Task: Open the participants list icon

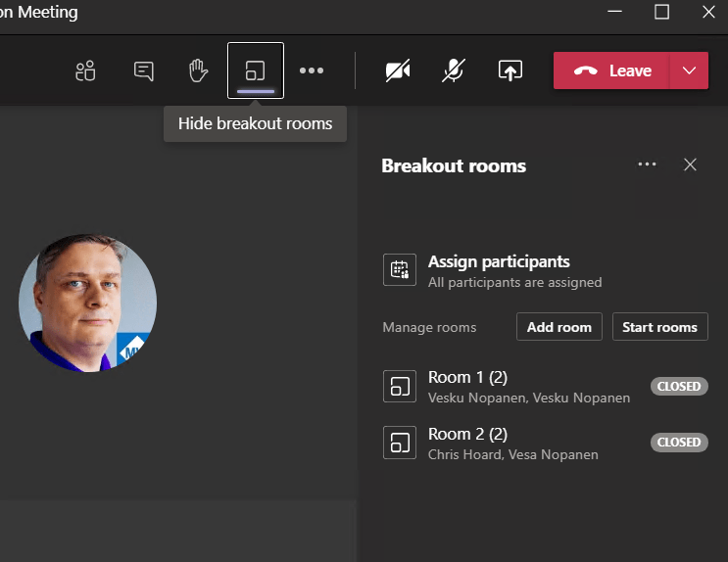Action: click(85, 70)
